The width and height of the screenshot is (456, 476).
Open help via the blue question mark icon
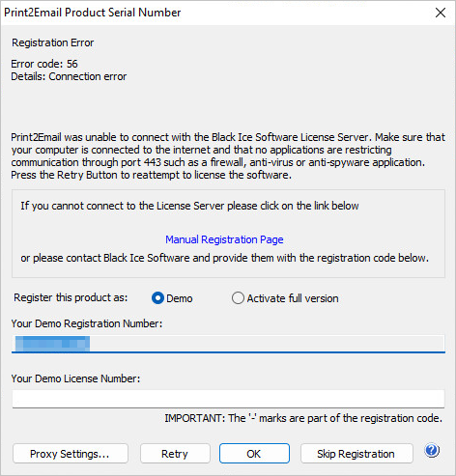click(432, 451)
